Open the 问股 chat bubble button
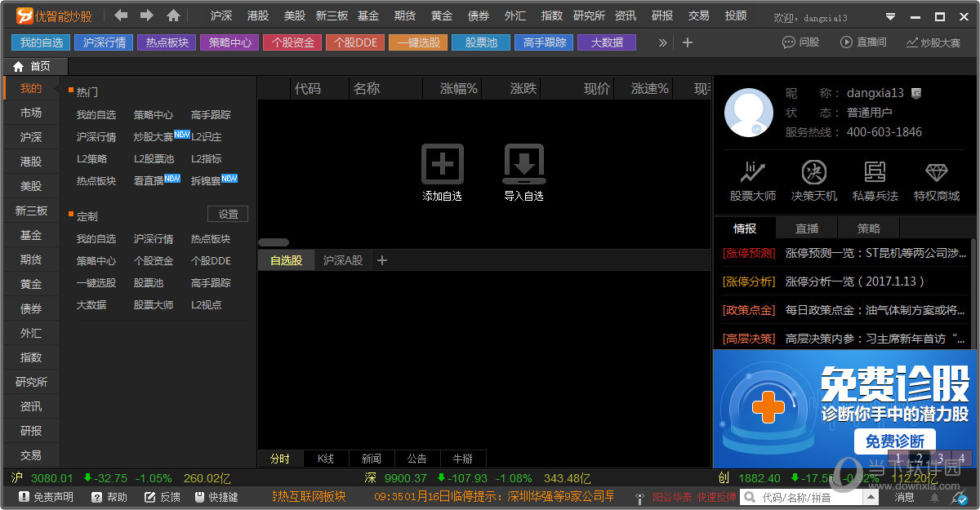The width and height of the screenshot is (980, 510). (x=800, y=42)
